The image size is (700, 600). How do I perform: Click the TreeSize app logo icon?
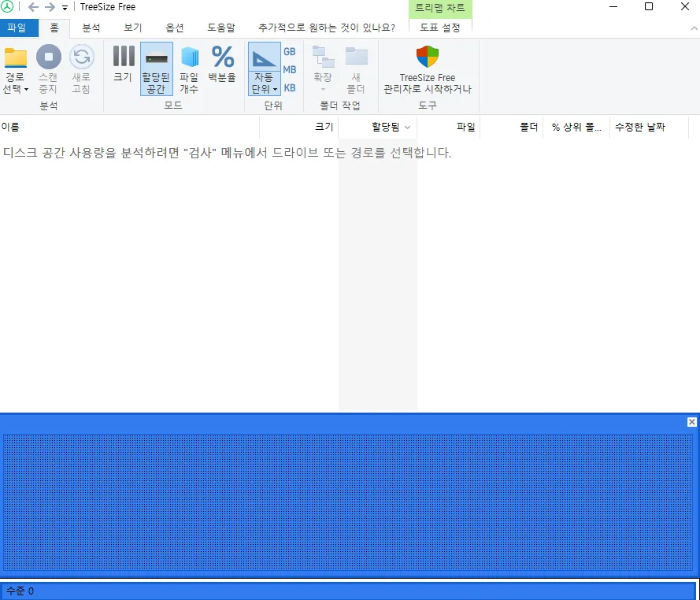click(x=7, y=7)
